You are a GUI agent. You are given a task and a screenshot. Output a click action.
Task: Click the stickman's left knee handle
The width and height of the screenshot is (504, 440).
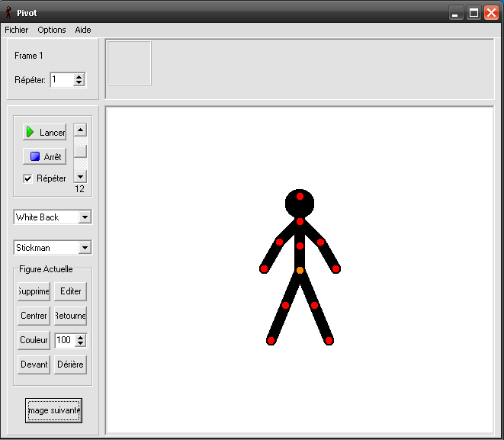[x=285, y=305]
